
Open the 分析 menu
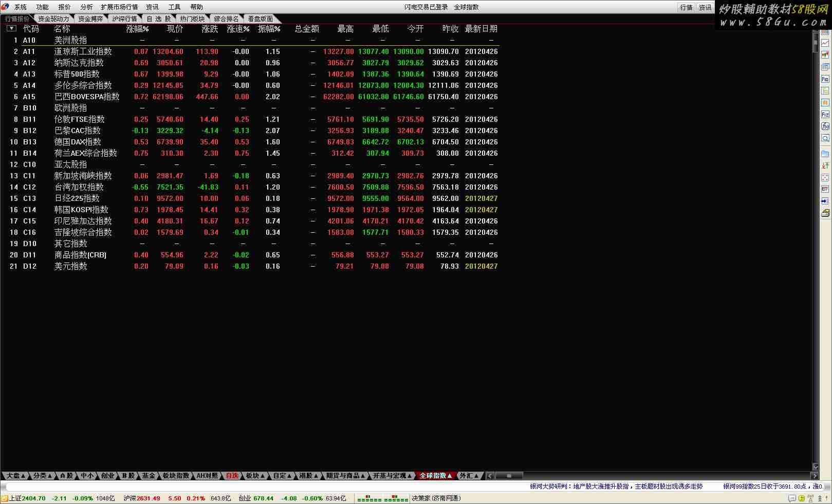coord(87,7)
